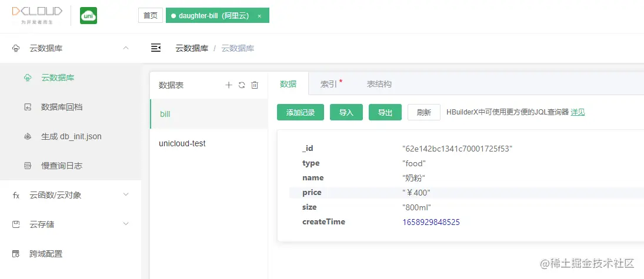Click the 跨域配置 icon
Image resolution: width=644 pixels, height=279 pixels.
(16, 254)
